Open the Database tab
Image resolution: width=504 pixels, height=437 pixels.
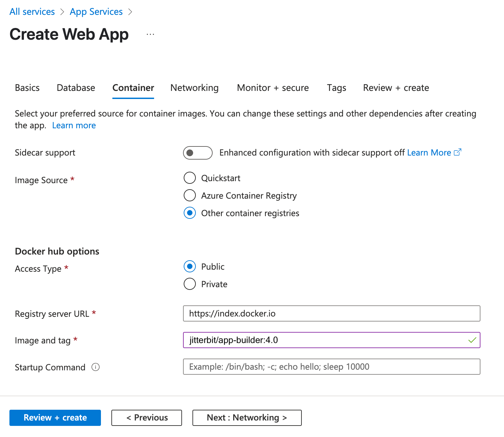point(76,88)
